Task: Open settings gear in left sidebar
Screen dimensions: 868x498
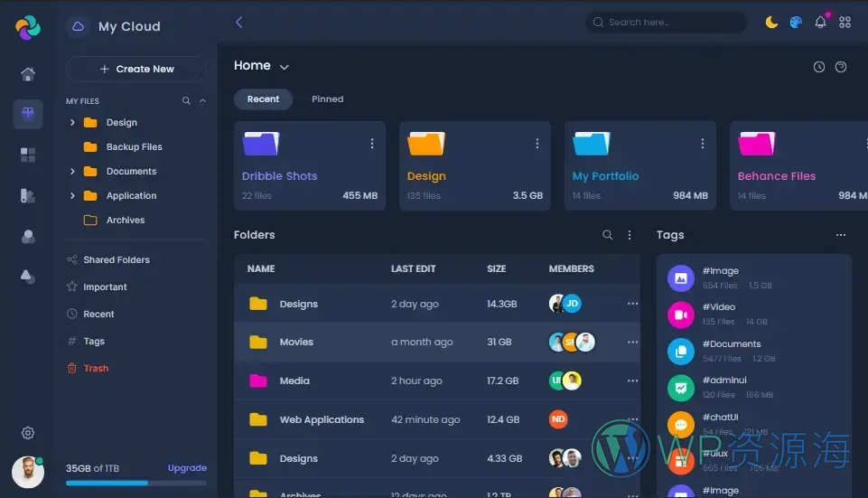Action: coord(28,433)
